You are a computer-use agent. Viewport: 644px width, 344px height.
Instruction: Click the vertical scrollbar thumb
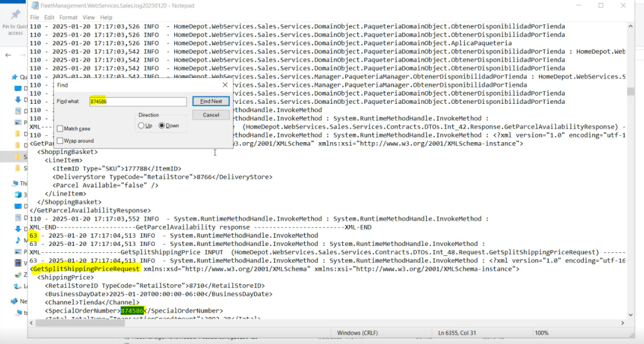tap(630, 91)
